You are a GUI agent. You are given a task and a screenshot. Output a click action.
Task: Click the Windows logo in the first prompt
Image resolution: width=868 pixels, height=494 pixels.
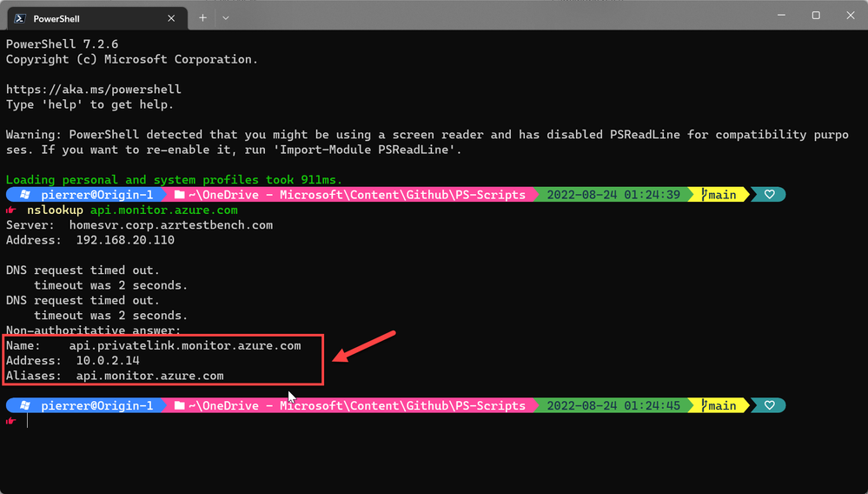coord(25,195)
